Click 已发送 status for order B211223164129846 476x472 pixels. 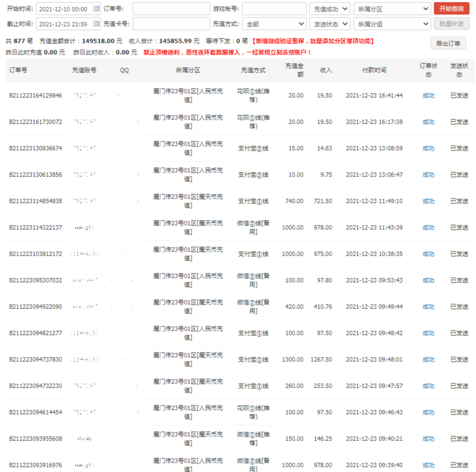(459, 95)
